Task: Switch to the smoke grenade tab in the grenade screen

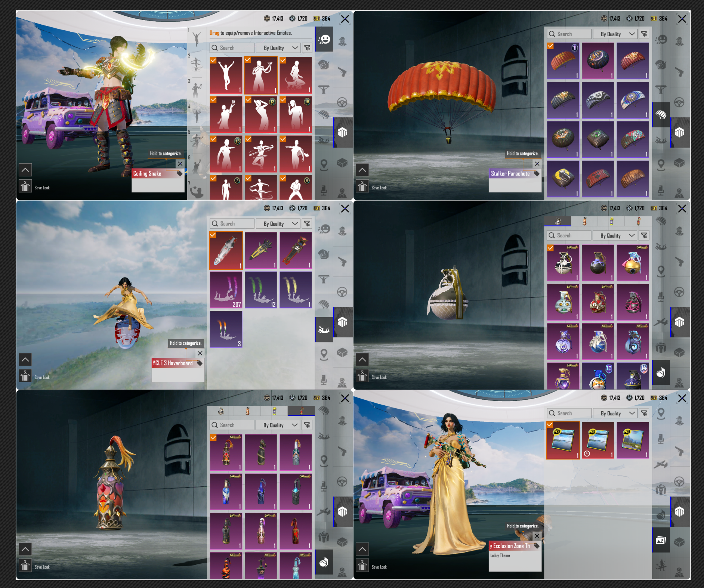Action: (584, 221)
